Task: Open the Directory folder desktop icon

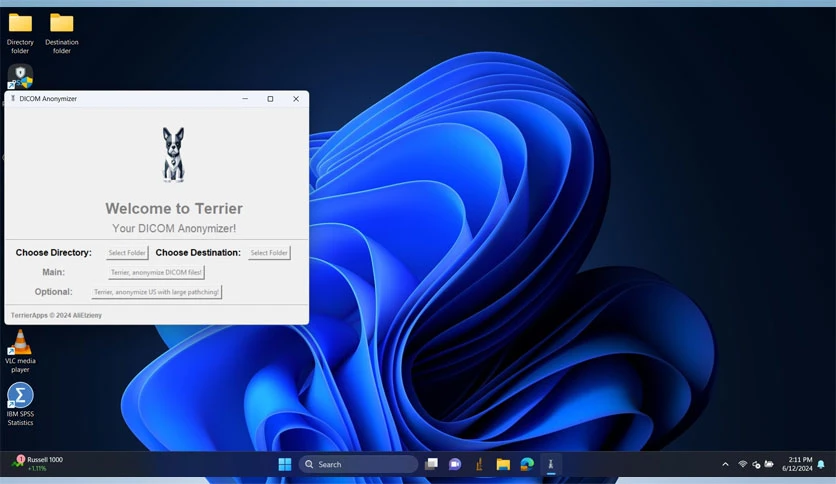Action: pos(20,33)
